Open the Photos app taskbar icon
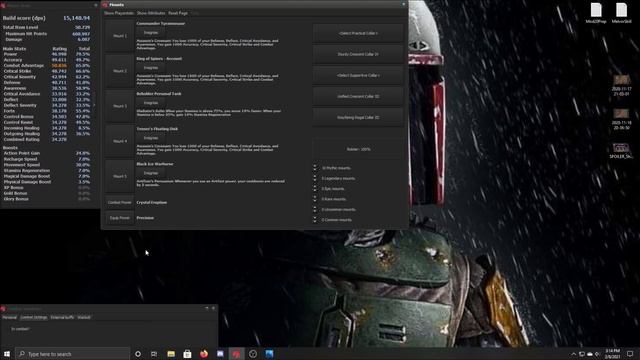The height and width of the screenshot is (360, 640). 269,354
